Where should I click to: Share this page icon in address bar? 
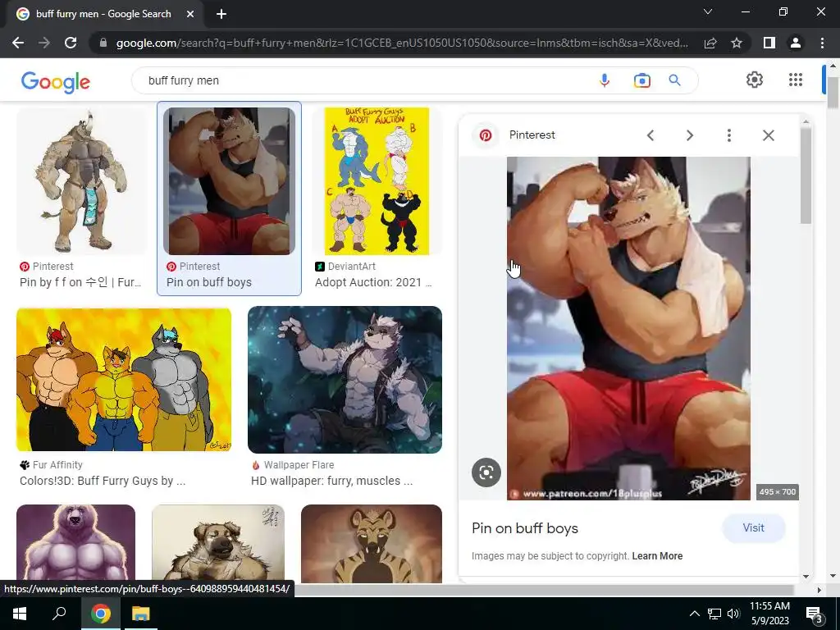710,43
